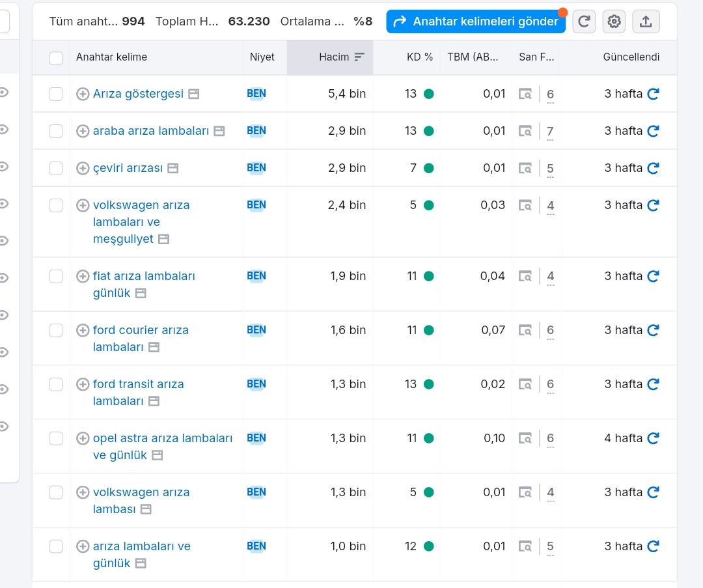The width and height of the screenshot is (703, 588).
Task: Check 'ford courier arıza lambaları' checkbox
Action: 55,331
